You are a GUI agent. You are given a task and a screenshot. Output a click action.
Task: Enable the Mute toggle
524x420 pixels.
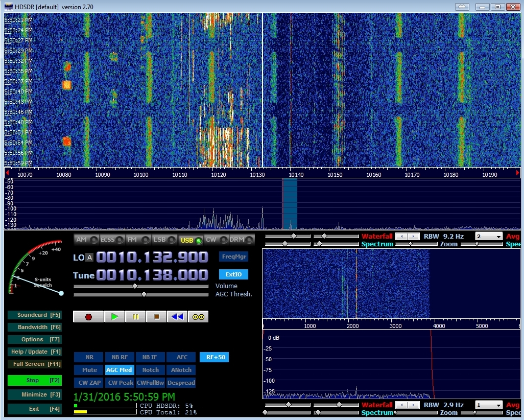pyautogui.click(x=89, y=370)
